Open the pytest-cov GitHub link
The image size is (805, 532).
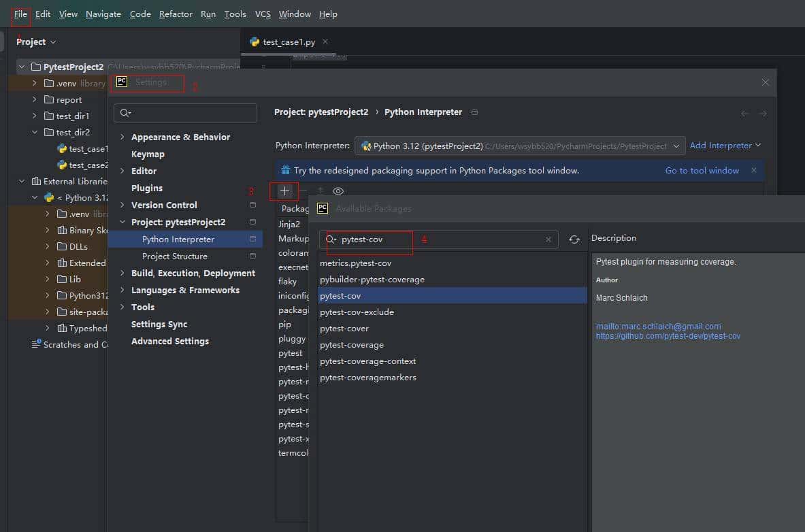668,336
